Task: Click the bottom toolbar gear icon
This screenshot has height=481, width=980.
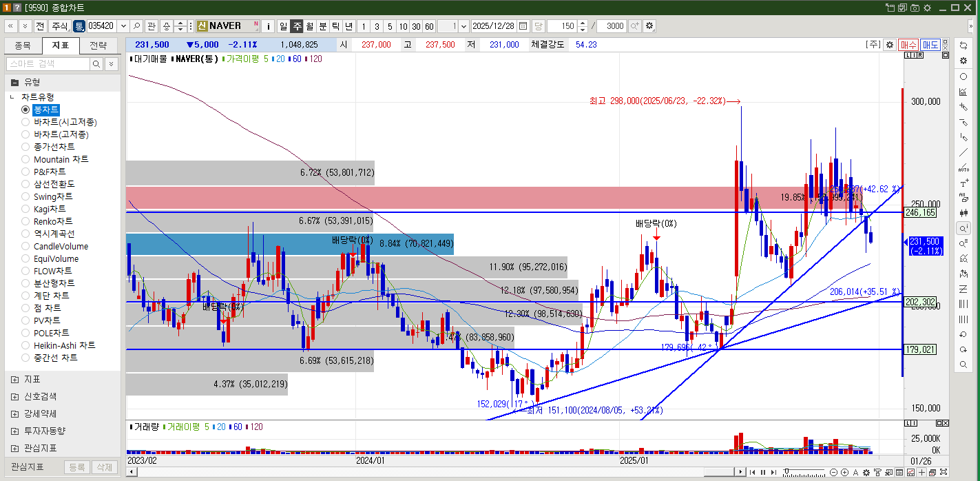Action: (866, 472)
